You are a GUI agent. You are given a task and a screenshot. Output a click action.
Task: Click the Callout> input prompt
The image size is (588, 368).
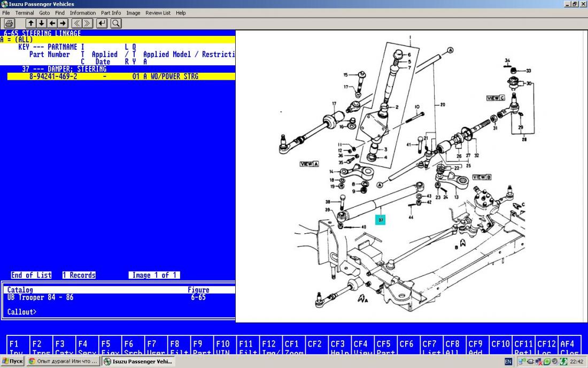tap(22, 312)
